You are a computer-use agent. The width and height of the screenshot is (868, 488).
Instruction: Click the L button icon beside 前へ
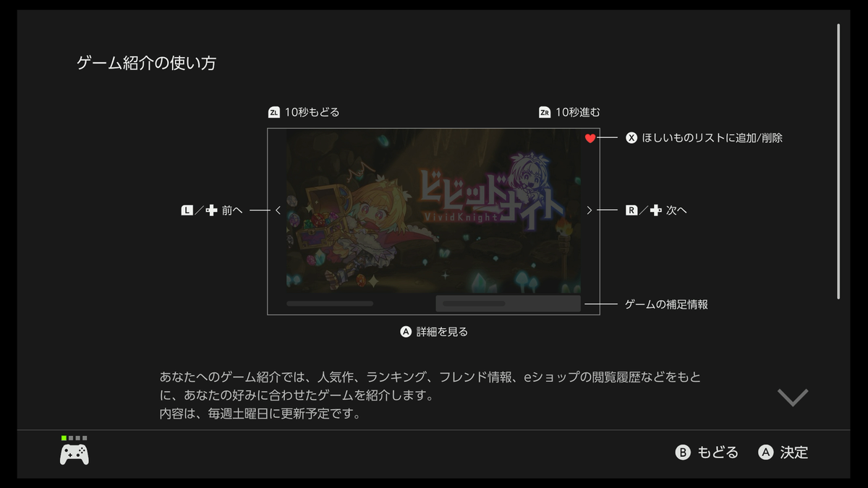click(x=187, y=210)
